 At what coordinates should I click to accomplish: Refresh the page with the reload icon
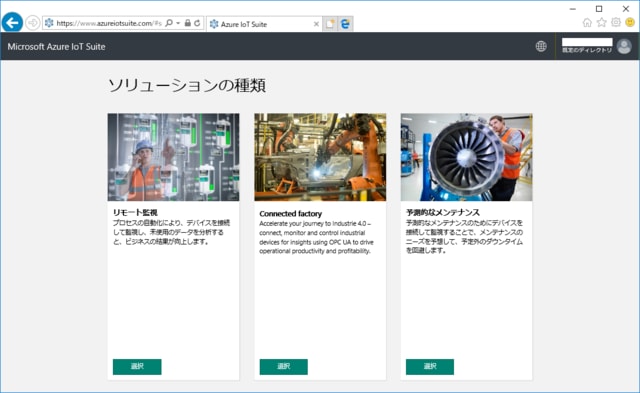(x=198, y=23)
